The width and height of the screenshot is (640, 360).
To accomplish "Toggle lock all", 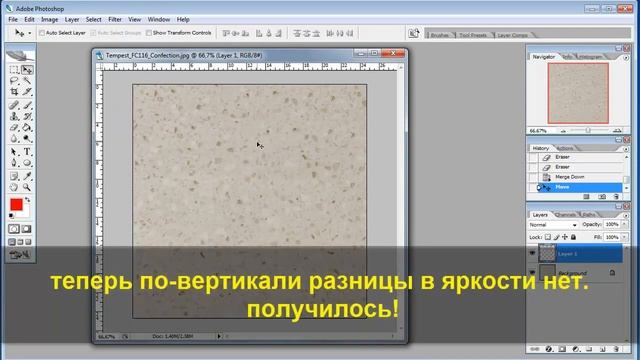I will [573, 237].
